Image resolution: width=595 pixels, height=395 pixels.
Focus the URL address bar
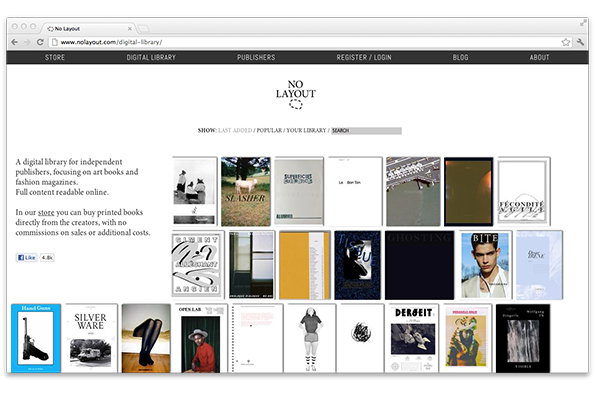[x=309, y=42]
